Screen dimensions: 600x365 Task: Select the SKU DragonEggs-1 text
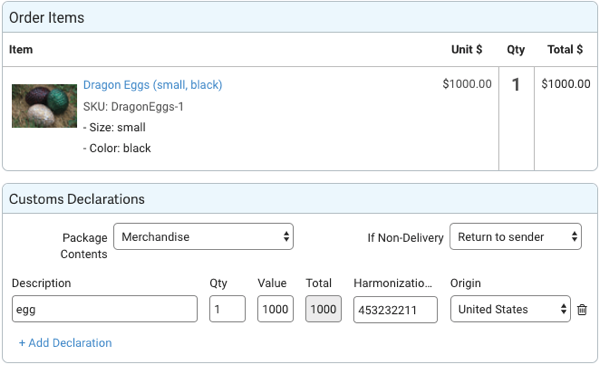(x=133, y=106)
